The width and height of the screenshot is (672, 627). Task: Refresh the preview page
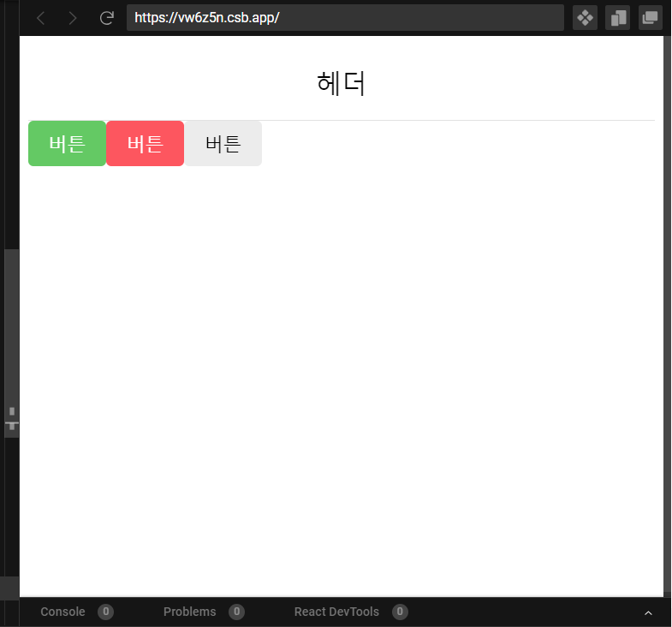pos(107,18)
